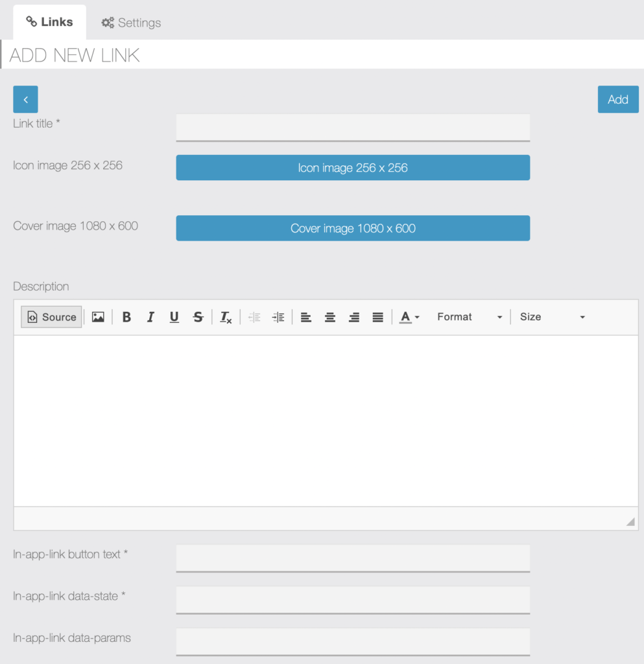Increase indent in the description editor
Viewport: 644px width, 664px height.
[x=278, y=317]
